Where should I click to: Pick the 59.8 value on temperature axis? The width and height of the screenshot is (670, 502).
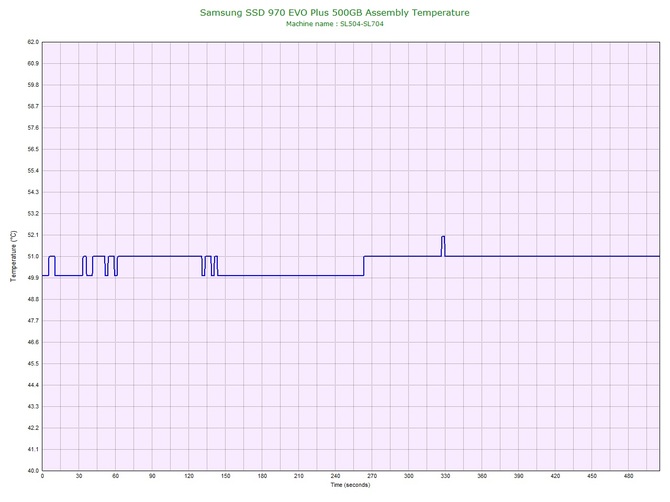[33, 85]
